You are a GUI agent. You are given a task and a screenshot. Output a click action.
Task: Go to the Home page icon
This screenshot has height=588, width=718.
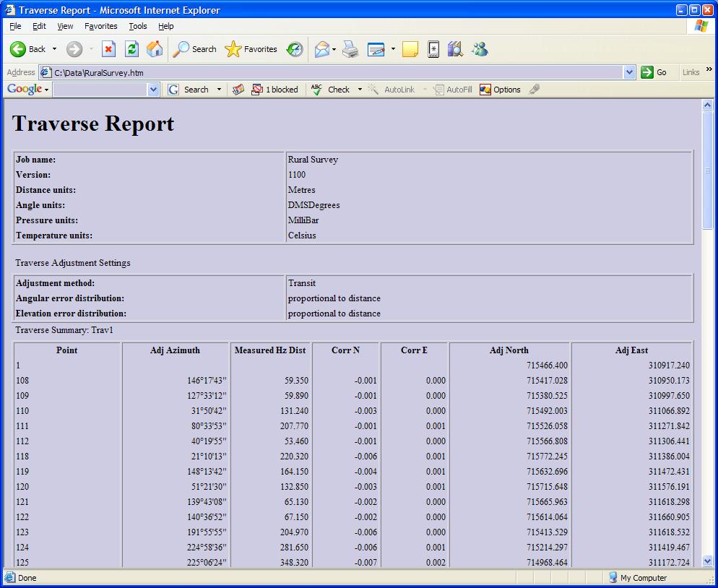(155, 49)
